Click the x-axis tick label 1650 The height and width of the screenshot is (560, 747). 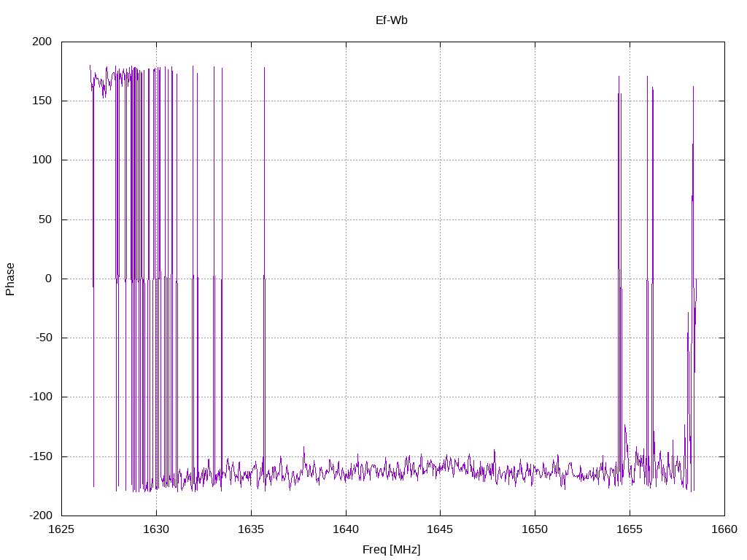coord(535,529)
